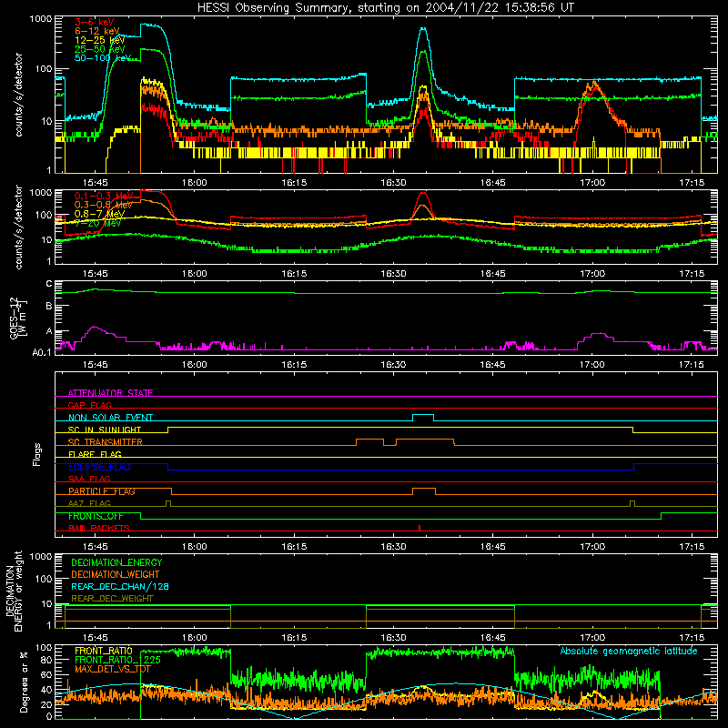Click the SC_IN_SUNLIGHT flag label
The width and height of the screenshot is (728, 728).
point(105,430)
